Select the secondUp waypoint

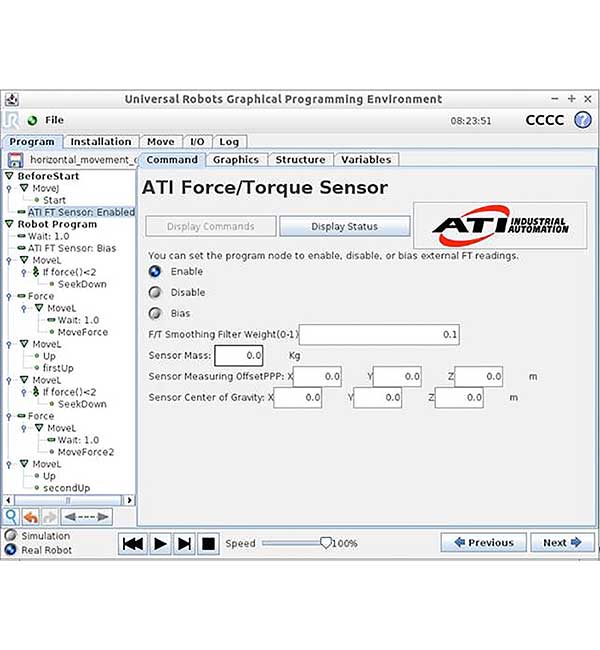(x=66, y=488)
